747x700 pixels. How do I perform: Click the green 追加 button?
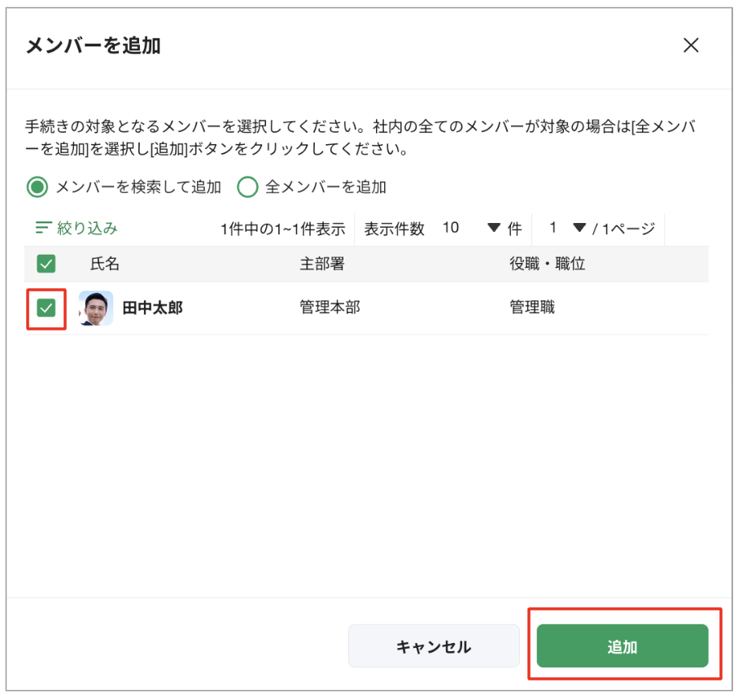(622, 646)
